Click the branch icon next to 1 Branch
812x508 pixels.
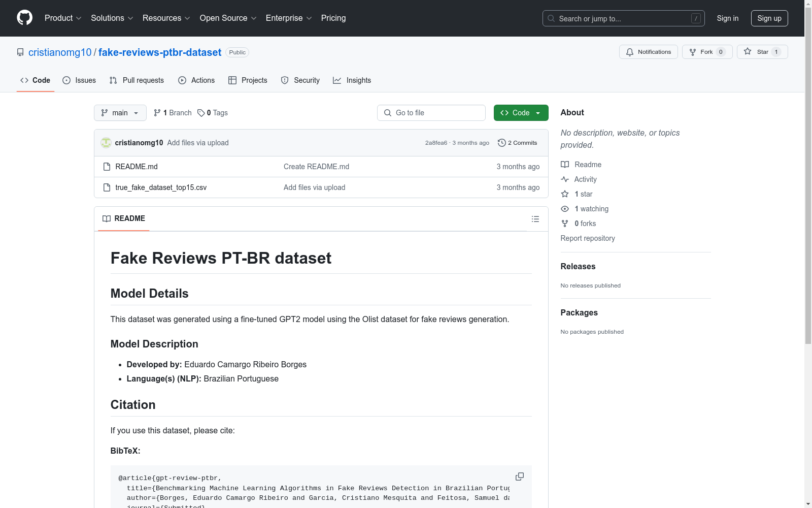(157, 113)
